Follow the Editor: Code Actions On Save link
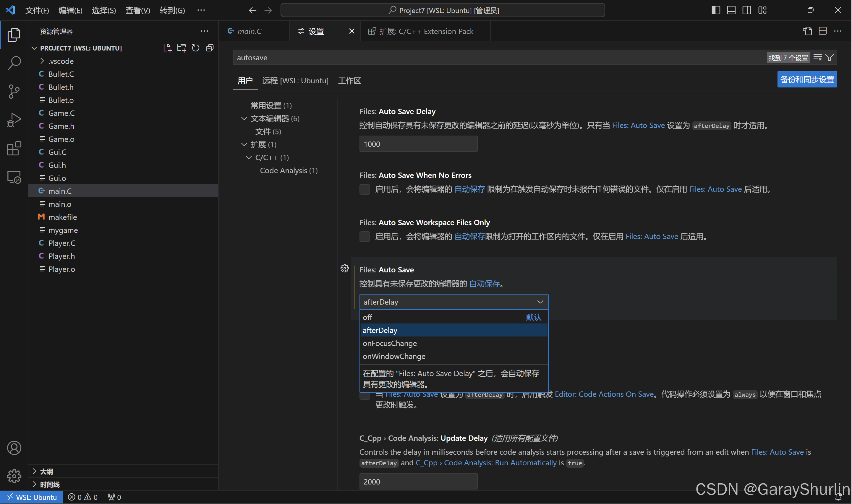This screenshot has width=852, height=504. point(604,394)
